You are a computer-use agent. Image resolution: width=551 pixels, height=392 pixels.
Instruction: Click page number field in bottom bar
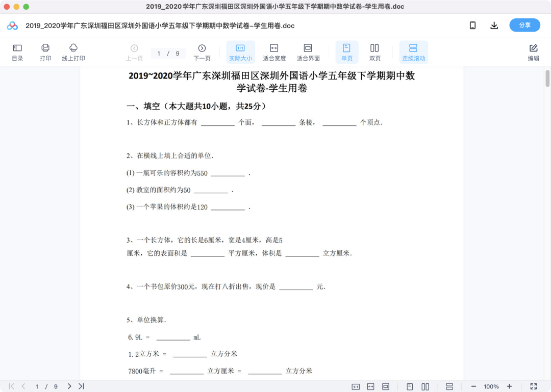37,386
